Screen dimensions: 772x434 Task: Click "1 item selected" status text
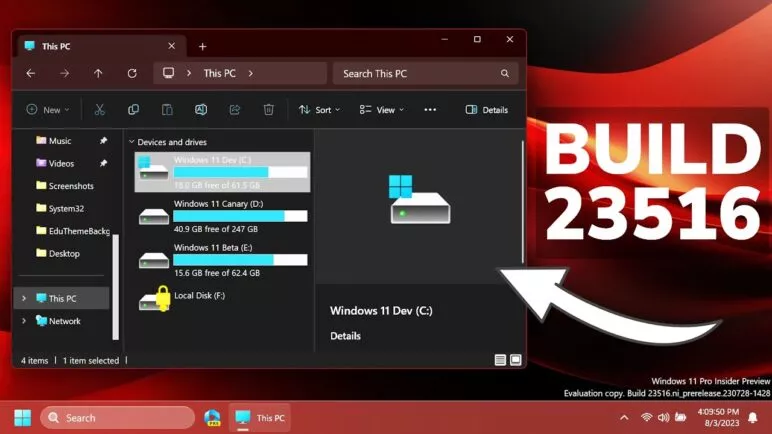pyautogui.click(x=91, y=361)
